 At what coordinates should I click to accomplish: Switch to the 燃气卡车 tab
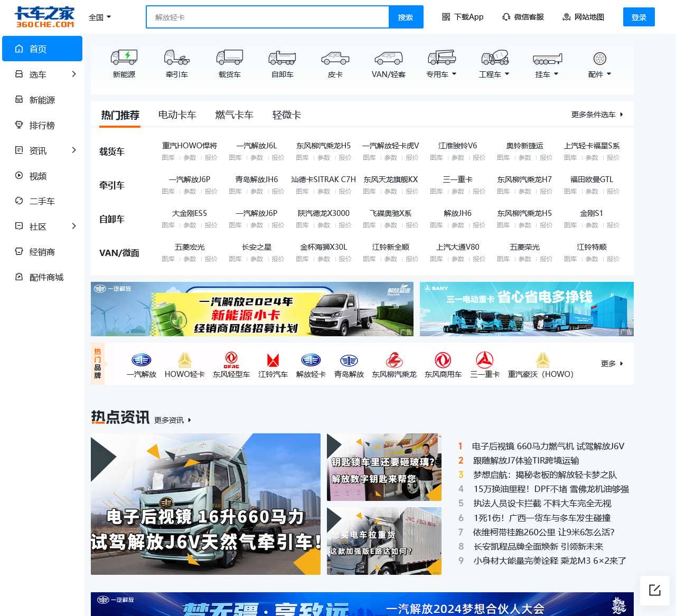[x=234, y=115]
